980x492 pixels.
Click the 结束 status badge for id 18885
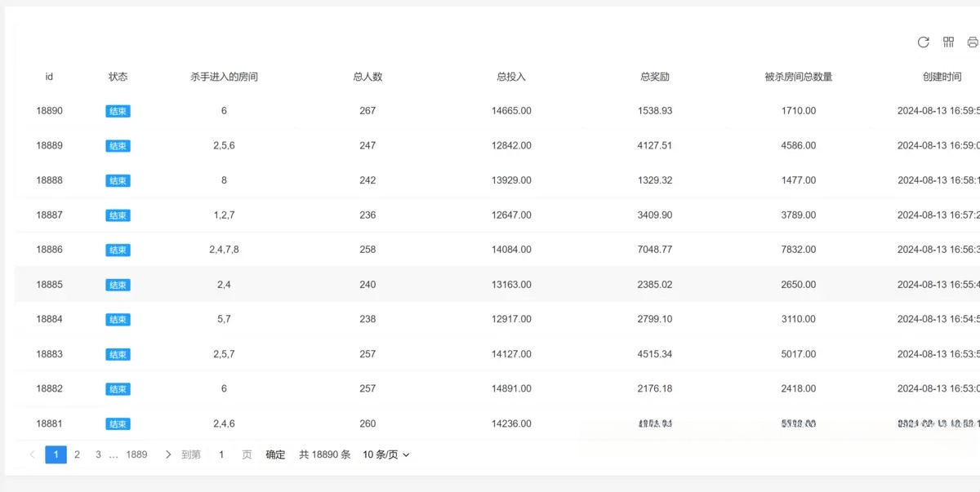click(118, 285)
